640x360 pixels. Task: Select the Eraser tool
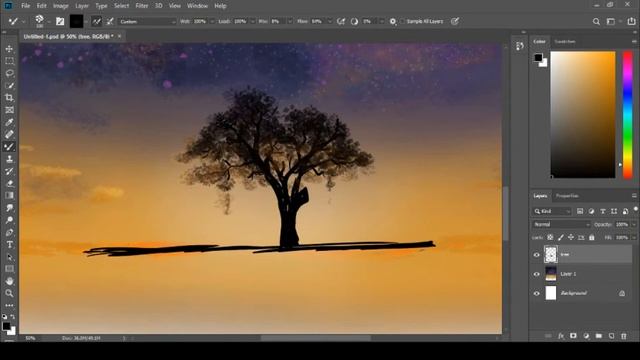pyautogui.click(x=9, y=183)
